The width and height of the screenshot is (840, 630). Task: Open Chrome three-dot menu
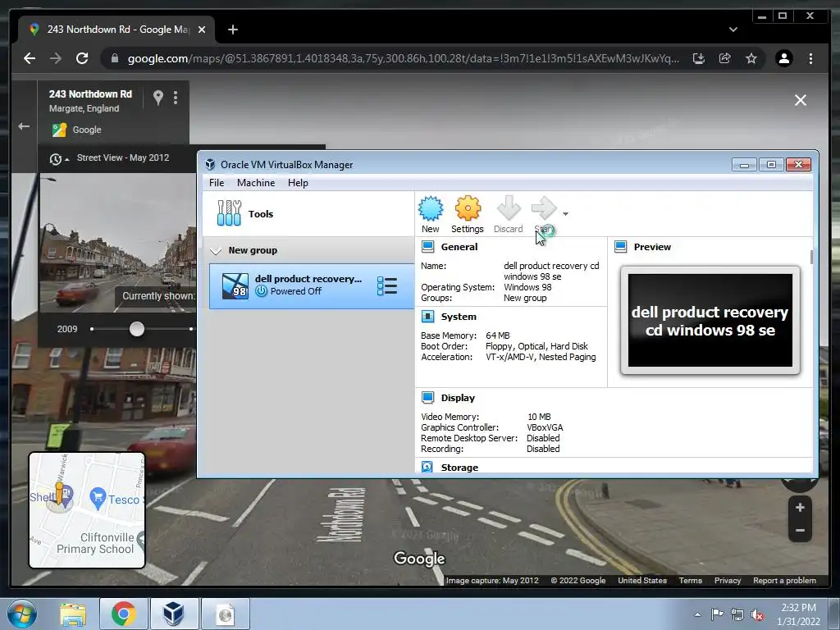tap(810, 58)
